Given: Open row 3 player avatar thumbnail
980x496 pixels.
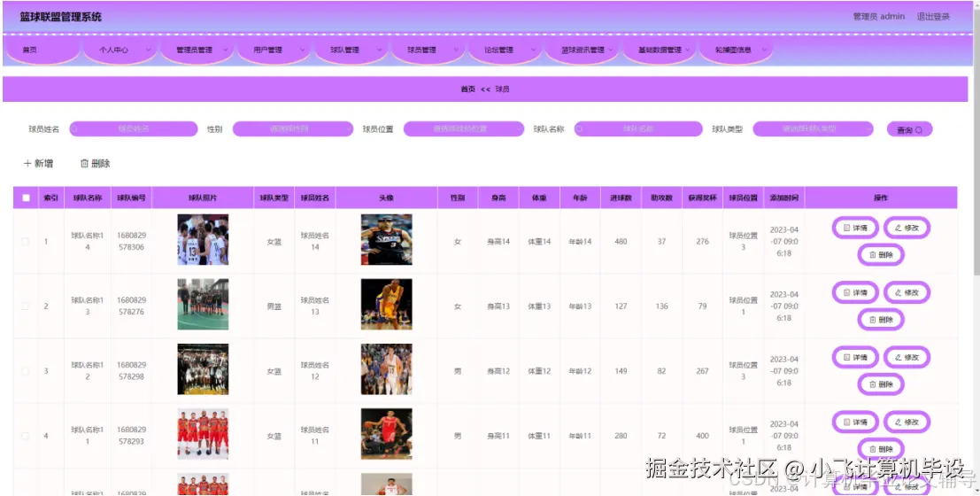Looking at the screenshot, I should [386, 369].
